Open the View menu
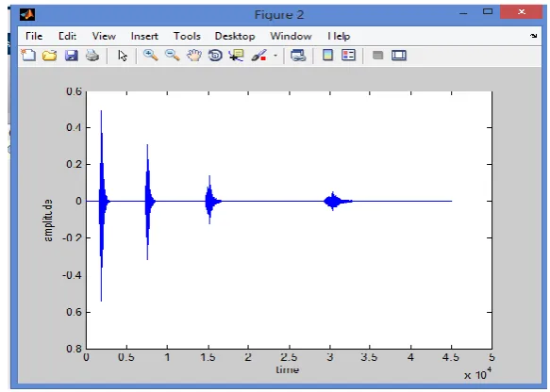 pyautogui.click(x=104, y=36)
